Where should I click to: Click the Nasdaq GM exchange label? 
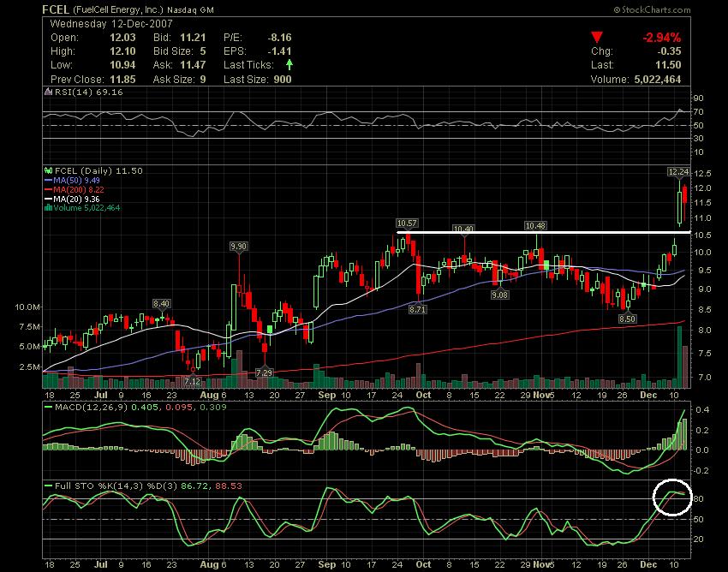pyautogui.click(x=190, y=9)
